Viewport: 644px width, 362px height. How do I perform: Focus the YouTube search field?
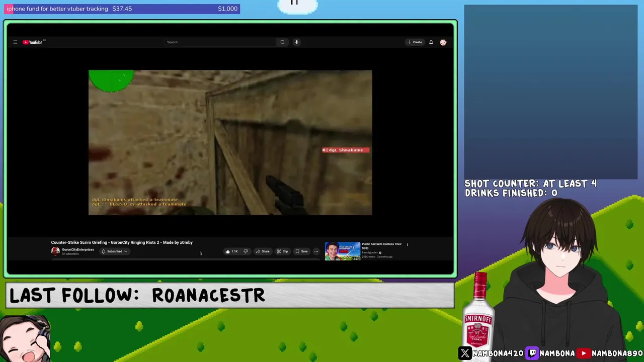click(220, 42)
